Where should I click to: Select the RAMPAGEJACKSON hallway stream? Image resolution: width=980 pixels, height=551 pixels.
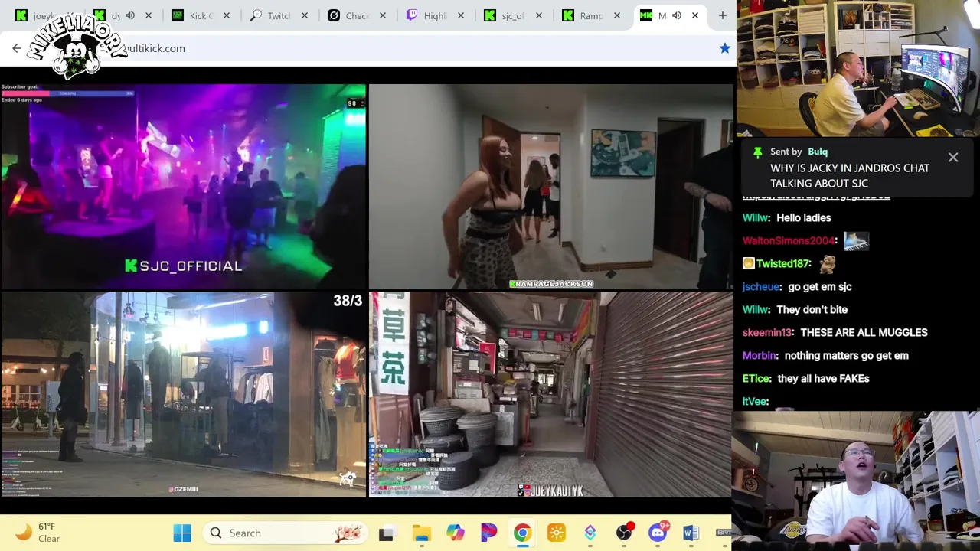tap(550, 187)
